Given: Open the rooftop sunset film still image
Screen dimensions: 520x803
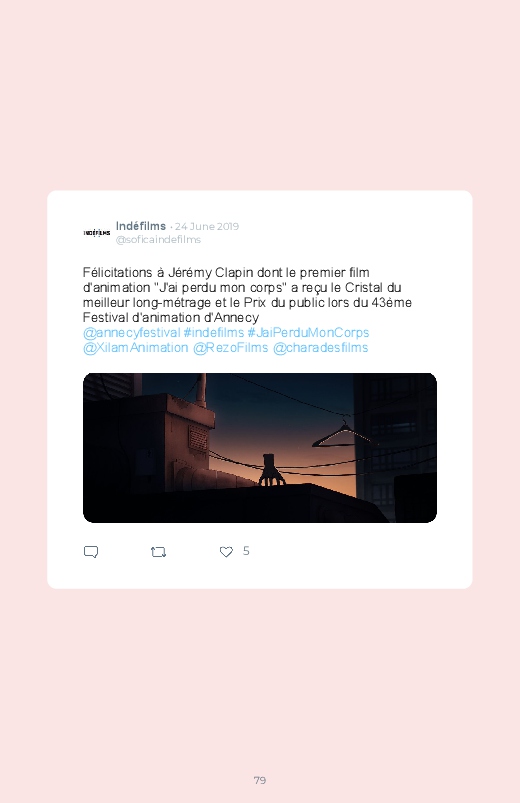Looking at the screenshot, I should [x=260, y=448].
